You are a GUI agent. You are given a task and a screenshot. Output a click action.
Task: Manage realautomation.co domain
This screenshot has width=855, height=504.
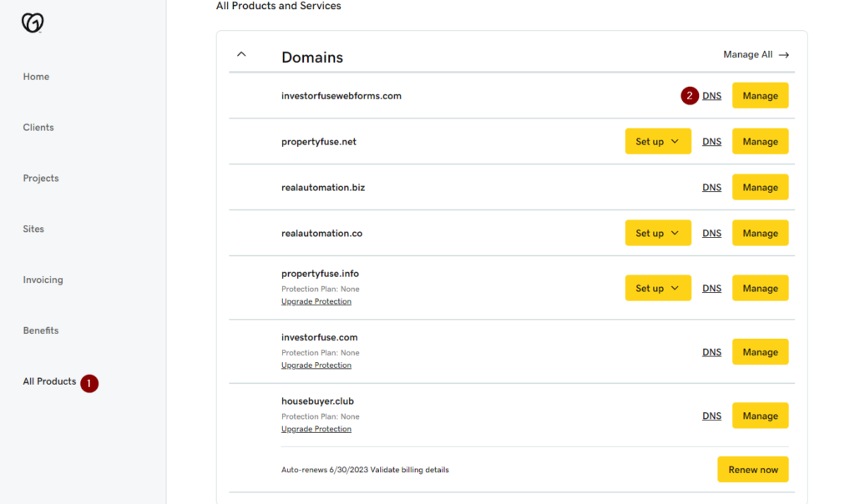click(760, 233)
